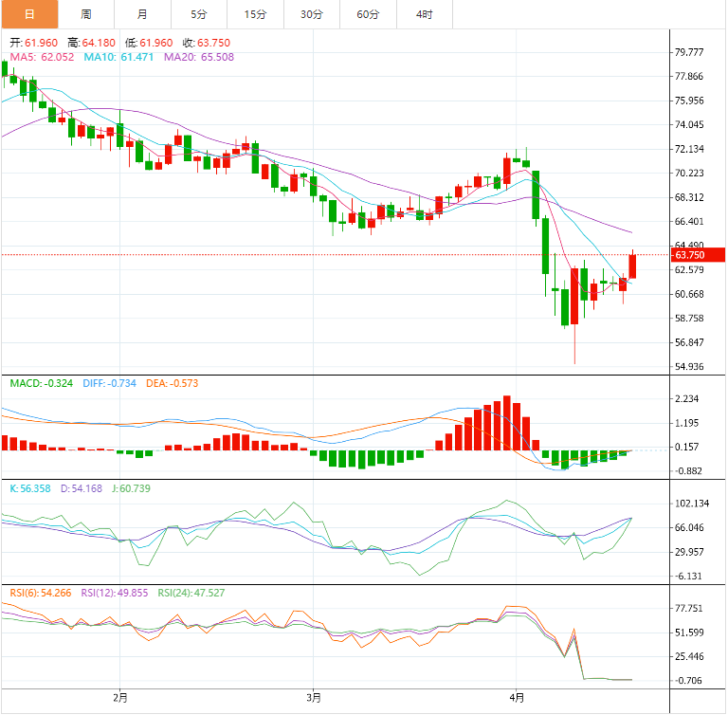This screenshot has height=715, width=728.
Task: Click the 3月 date axis marker
Action: click(x=314, y=697)
